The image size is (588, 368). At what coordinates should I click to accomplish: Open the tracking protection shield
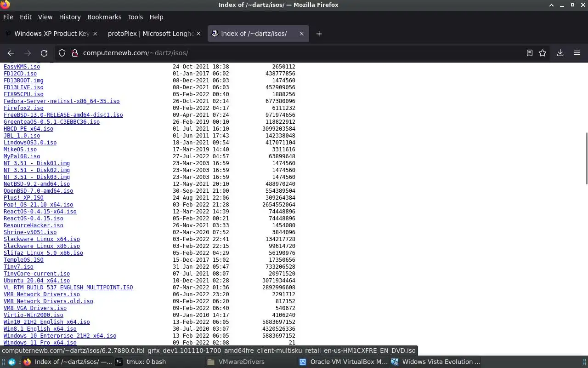[62, 53]
